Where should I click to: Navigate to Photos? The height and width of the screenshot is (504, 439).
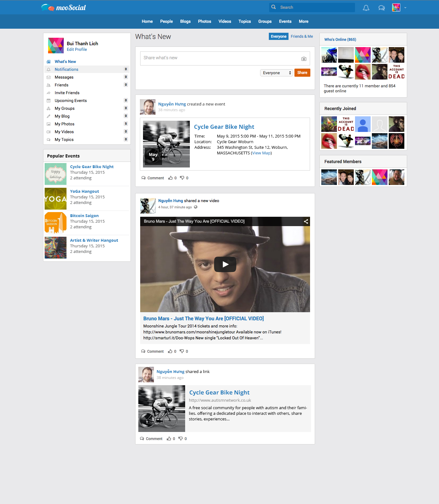[205, 22]
